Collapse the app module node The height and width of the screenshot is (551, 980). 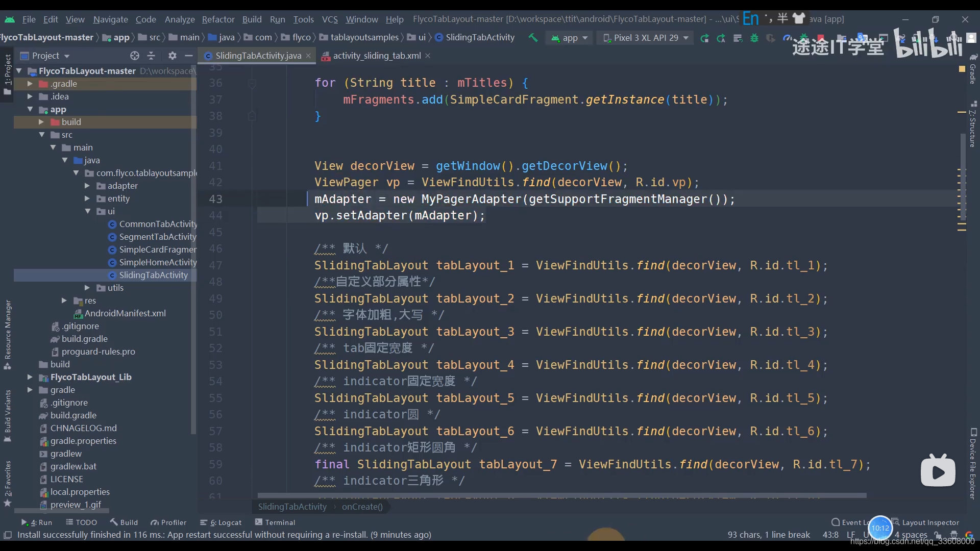click(x=30, y=109)
